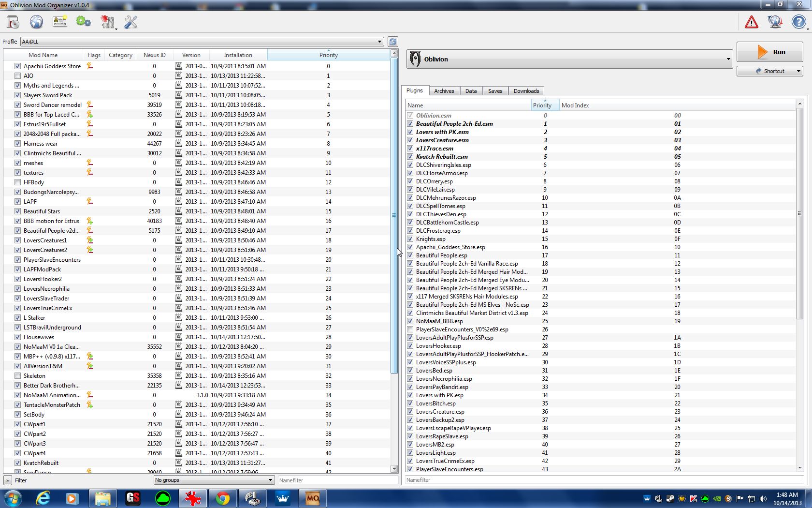Open Windows Media Player from taskbar

pyautogui.click(x=72, y=498)
